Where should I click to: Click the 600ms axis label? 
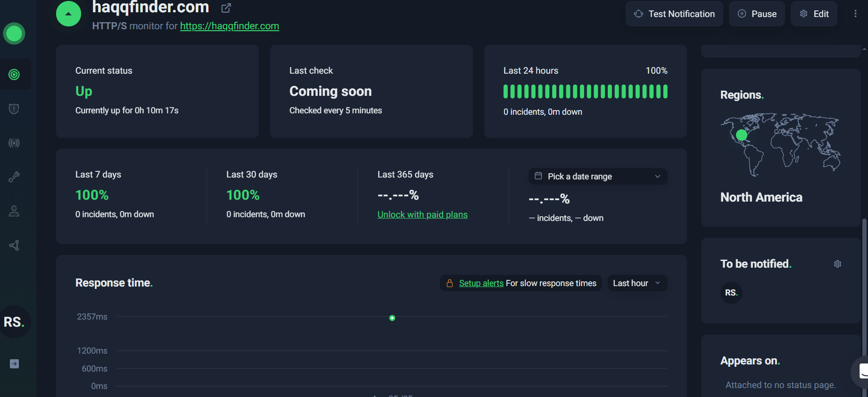[95, 369]
